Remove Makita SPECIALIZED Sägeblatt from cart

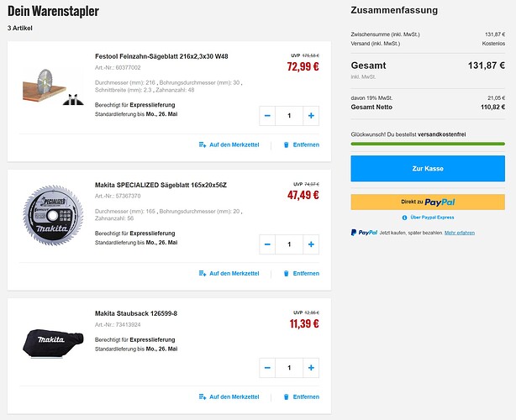[x=301, y=273]
